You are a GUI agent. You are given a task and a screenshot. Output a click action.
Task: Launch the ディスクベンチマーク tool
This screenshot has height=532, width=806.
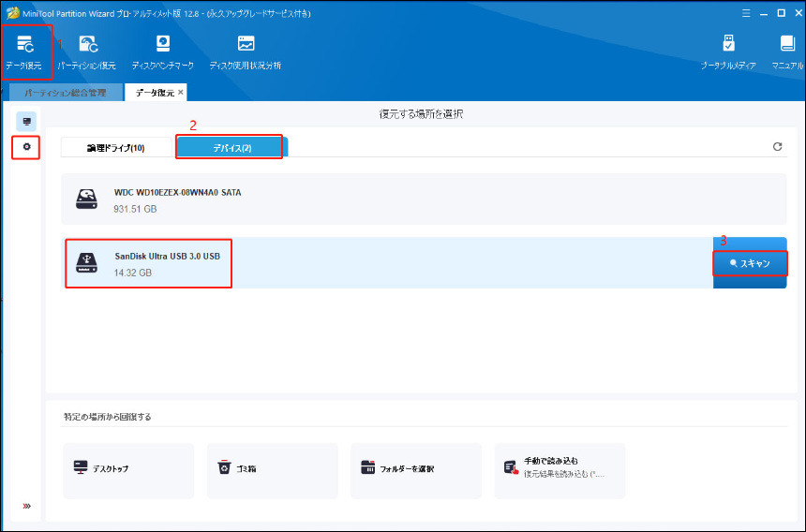coord(163,50)
